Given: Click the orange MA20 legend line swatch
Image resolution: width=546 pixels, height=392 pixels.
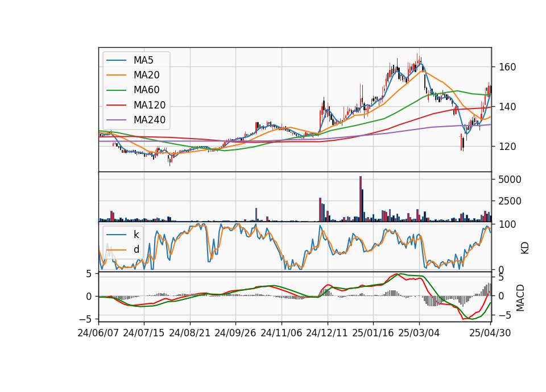Looking at the screenshot, I should (x=116, y=75).
